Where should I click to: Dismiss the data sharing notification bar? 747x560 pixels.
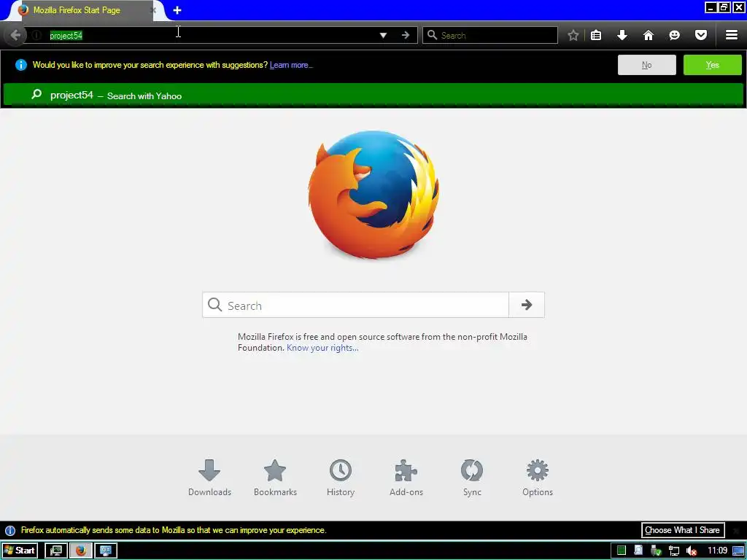coord(736,530)
